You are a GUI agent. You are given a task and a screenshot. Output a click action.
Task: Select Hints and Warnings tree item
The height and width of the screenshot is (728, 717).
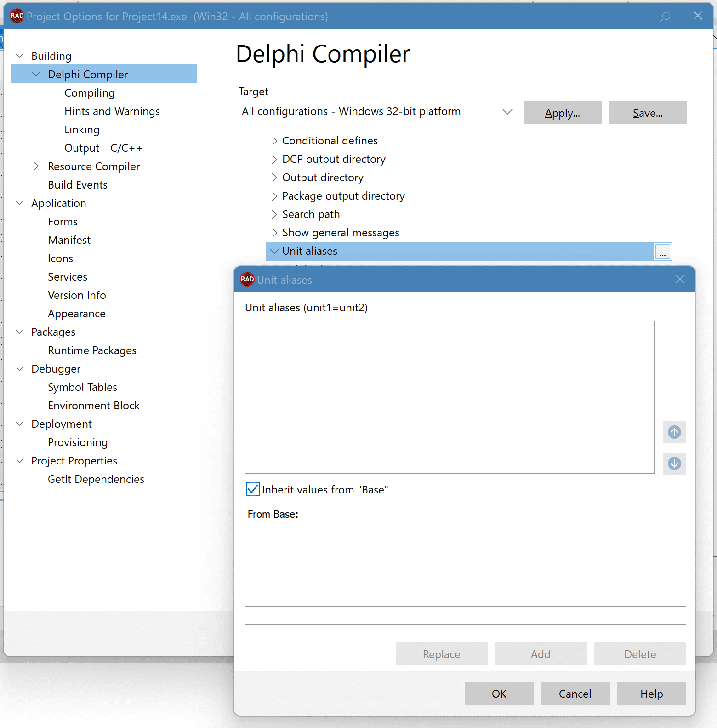click(112, 111)
